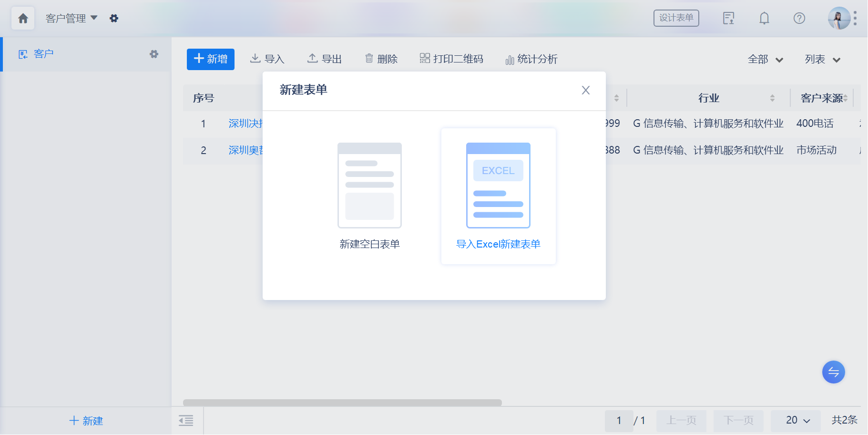Choose the EXCEL import thumbnail

[498, 186]
